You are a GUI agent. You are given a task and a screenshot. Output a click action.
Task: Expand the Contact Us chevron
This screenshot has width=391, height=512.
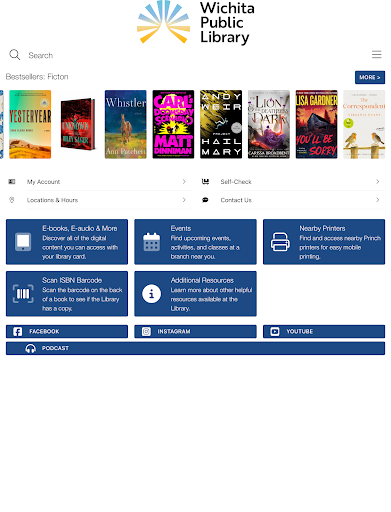tap(378, 200)
